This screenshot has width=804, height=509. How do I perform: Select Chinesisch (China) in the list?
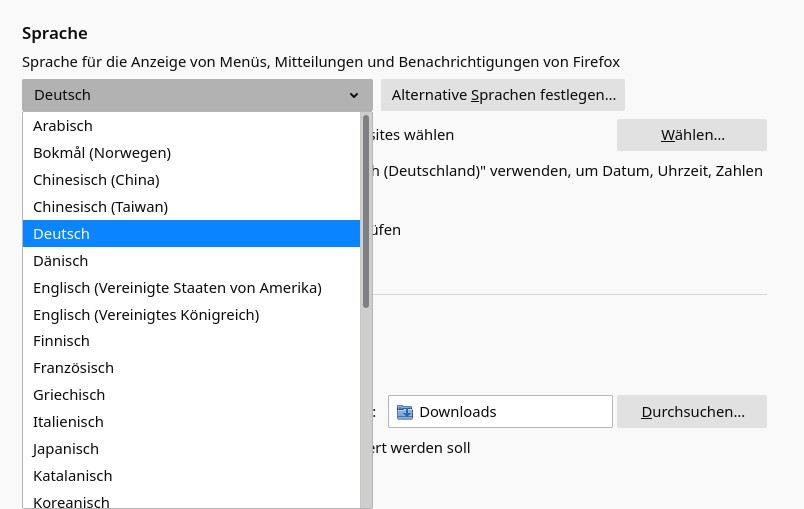pos(96,180)
